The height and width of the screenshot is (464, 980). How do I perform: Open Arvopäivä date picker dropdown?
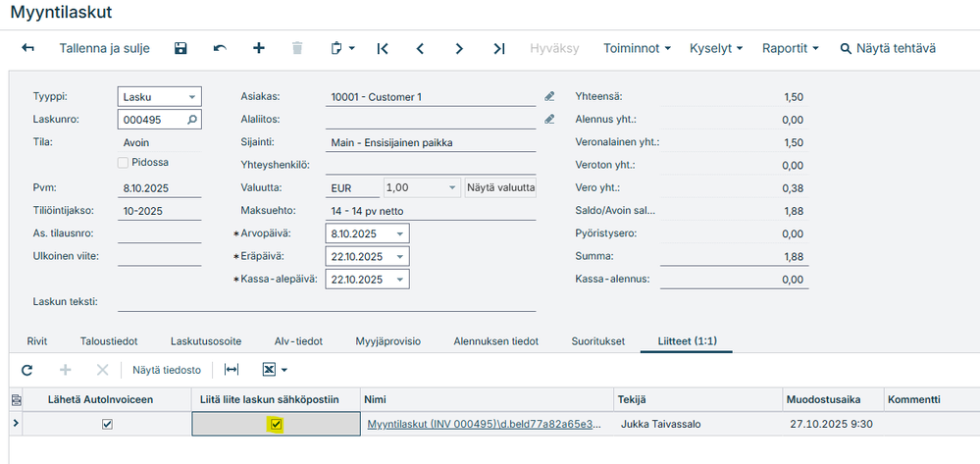400,233
